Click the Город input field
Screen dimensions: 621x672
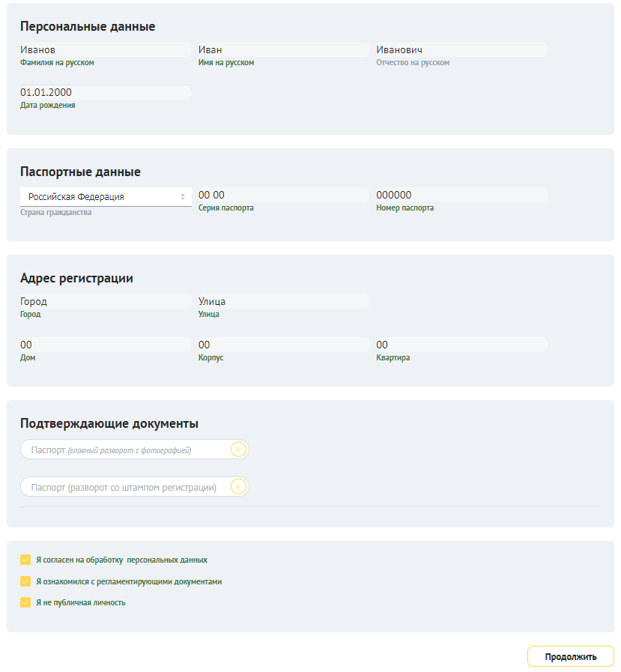pos(106,302)
